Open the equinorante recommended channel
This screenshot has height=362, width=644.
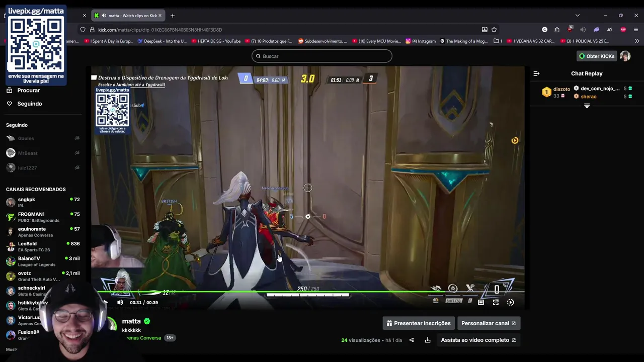click(42, 232)
